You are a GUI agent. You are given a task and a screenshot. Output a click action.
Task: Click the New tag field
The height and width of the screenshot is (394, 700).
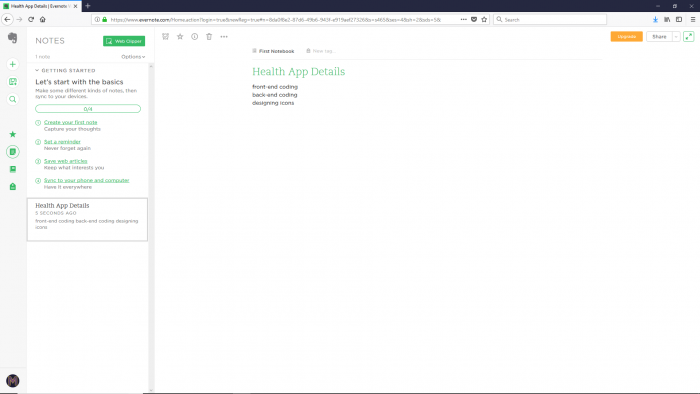[324, 51]
